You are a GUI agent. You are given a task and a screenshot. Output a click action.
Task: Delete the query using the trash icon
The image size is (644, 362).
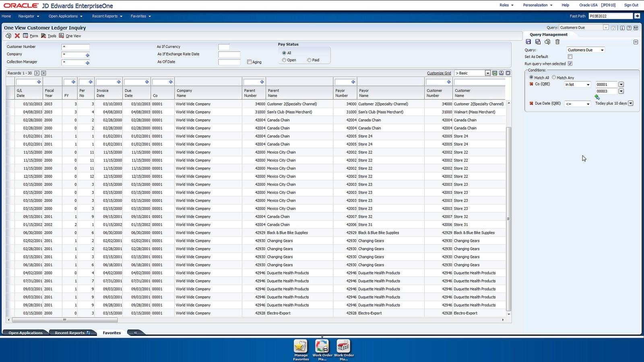click(x=558, y=42)
